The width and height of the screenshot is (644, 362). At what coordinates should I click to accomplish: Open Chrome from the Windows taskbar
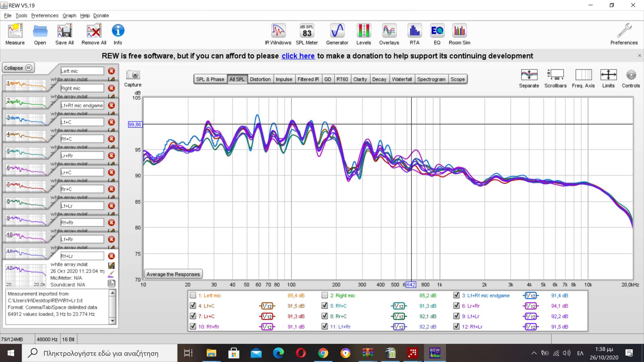pyautogui.click(x=323, y=353)
